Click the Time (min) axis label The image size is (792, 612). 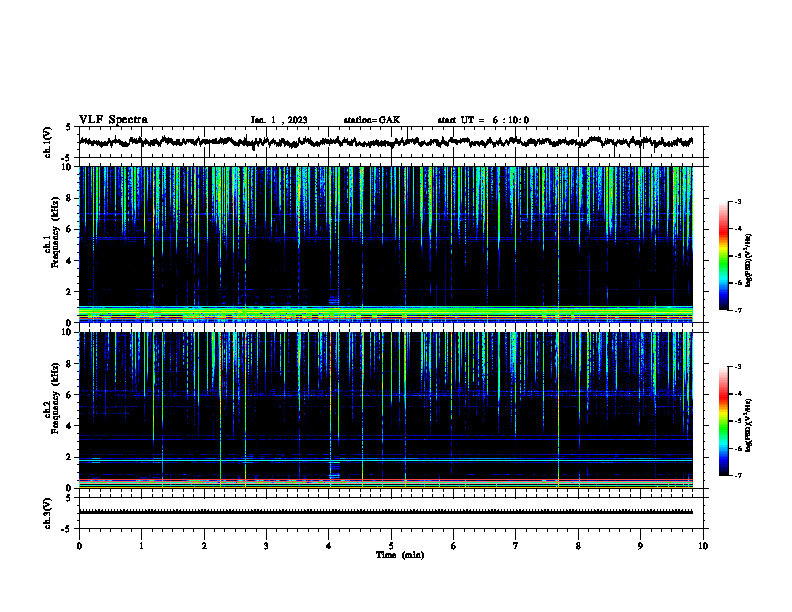[x=400, y=555]
